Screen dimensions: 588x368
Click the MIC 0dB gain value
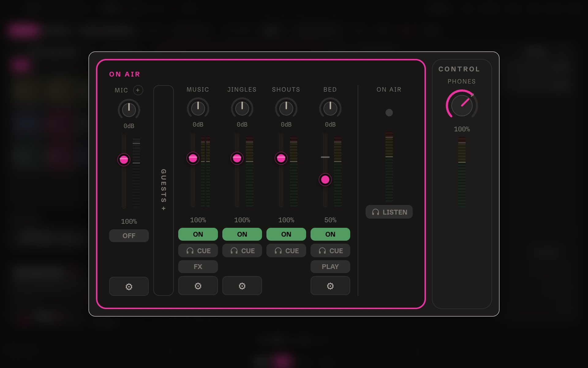pyautogui.click(x=129, y=126)
